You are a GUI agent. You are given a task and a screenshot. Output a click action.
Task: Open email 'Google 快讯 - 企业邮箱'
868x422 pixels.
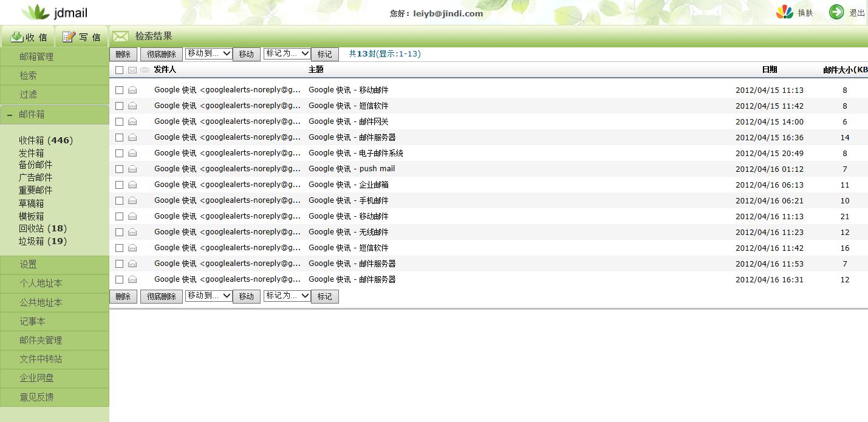click(x=349, y=185)
